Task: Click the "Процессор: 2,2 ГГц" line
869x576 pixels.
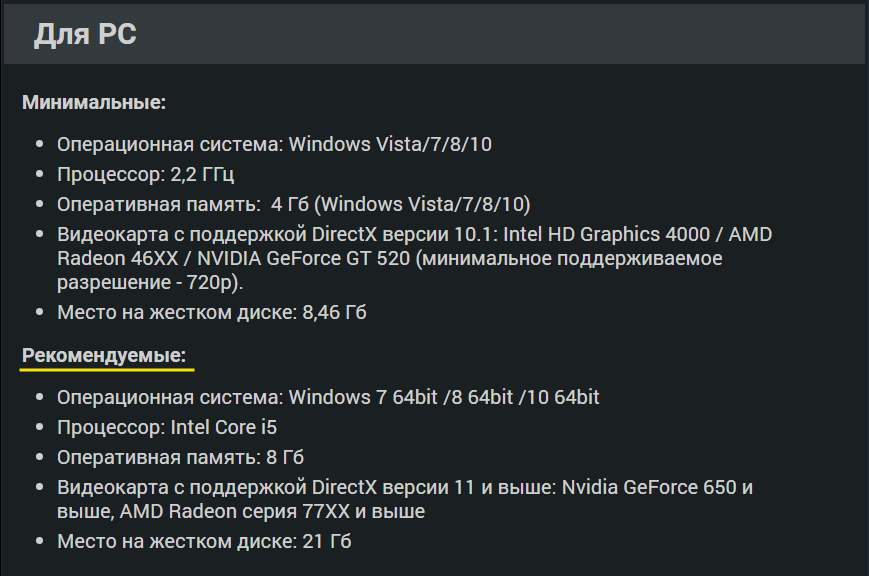Action: 145,175
